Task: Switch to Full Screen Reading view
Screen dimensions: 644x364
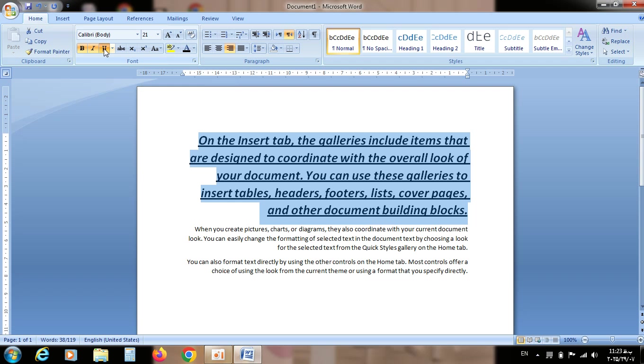Action: pos(529,340)
